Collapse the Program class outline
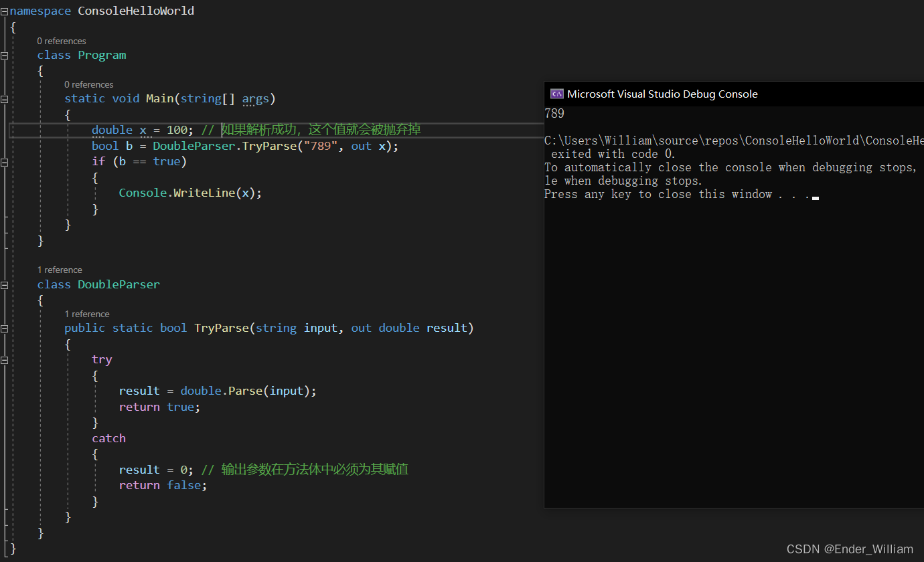The width and height of the screenshot is (924, 562). click(x=5, y=56)
